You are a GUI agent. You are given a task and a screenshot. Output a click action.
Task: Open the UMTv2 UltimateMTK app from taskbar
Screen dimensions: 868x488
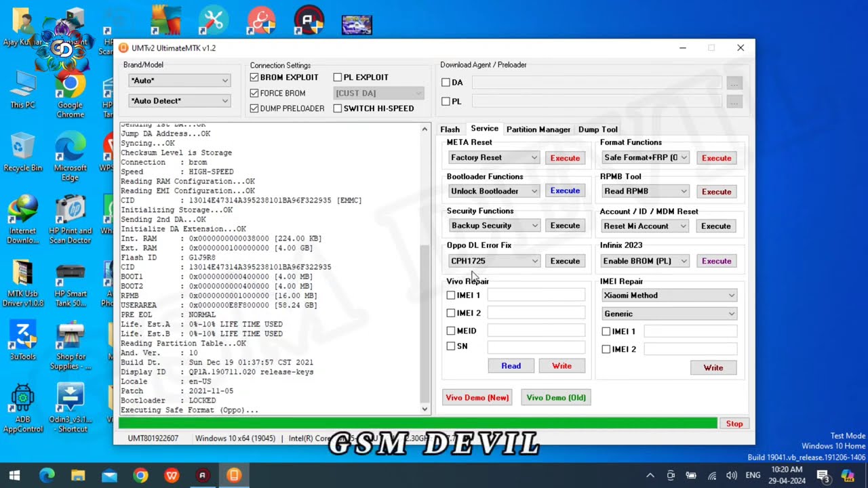[234, 475]
